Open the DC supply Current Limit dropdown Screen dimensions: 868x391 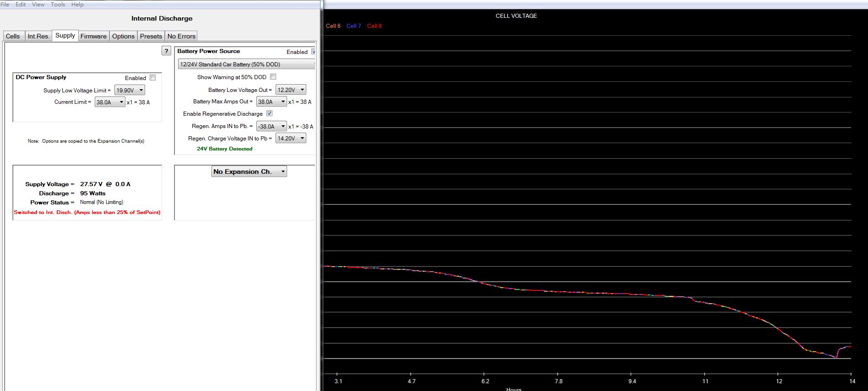[x=110, y=102]
